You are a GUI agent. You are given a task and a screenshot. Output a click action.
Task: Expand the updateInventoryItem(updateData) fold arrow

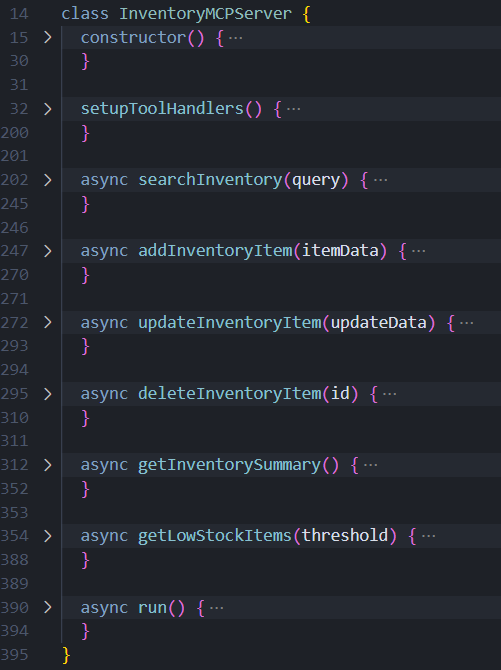tap(48, 322)
